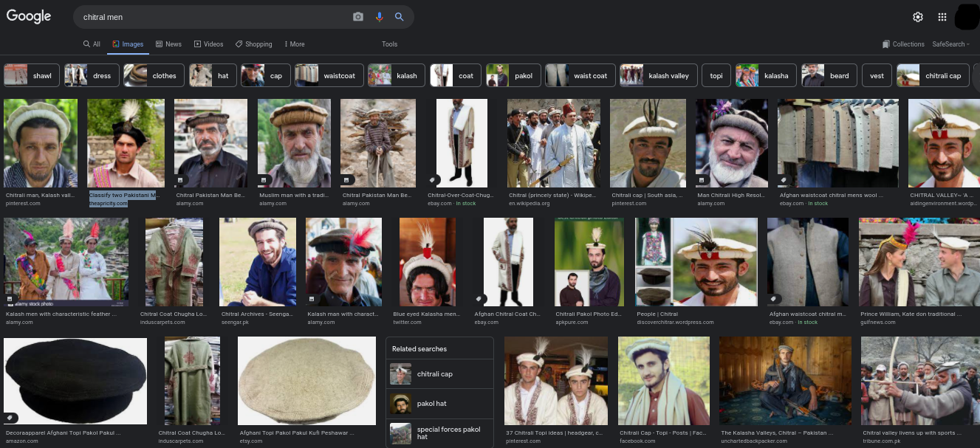
Task: Select the coat filter chip
Action: pos(456,75)
